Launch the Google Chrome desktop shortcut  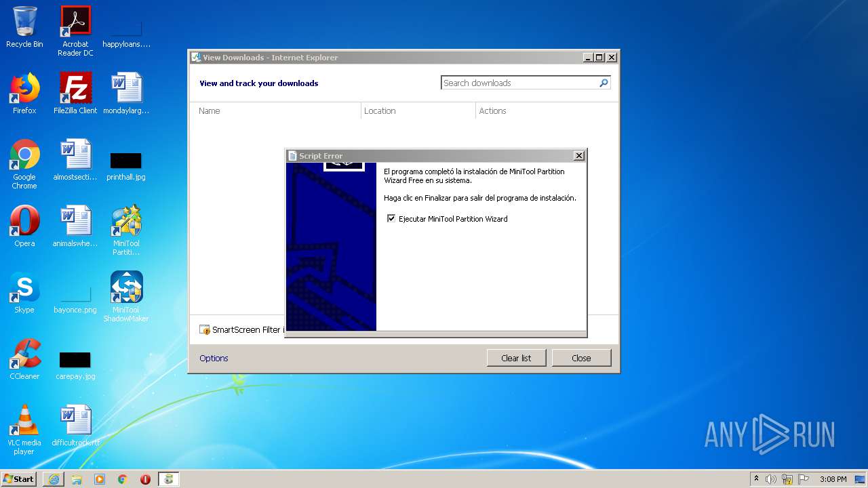(24, 164)
